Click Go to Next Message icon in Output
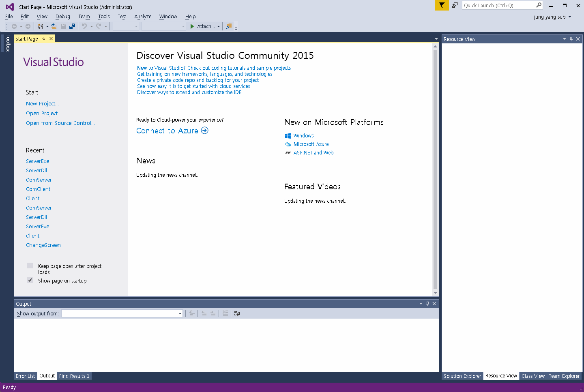Screen dimensions: 584x392 (213, 313)
